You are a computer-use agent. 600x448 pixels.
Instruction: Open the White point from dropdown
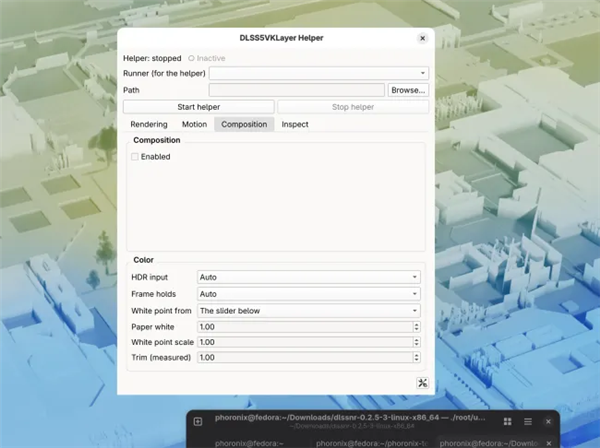[309, 311]
